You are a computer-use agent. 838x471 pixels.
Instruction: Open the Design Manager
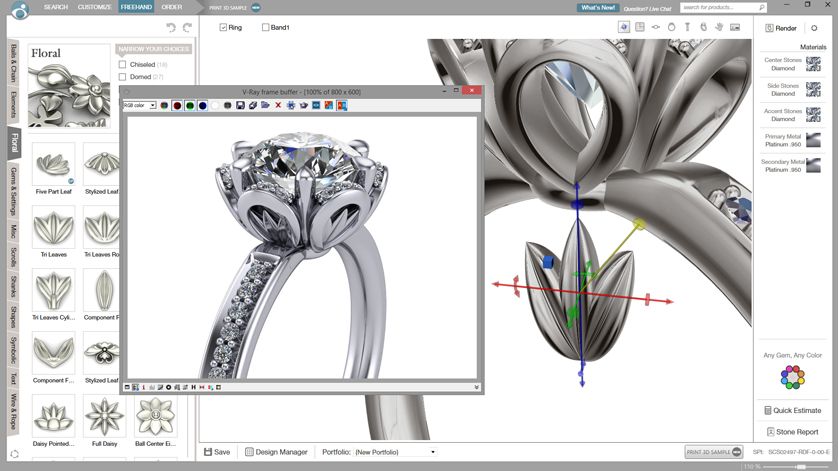pyautogui.click(x=276, y=452)
